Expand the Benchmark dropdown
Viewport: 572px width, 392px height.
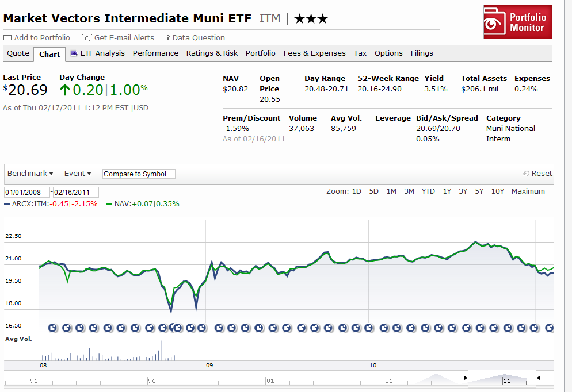[30, 174]
